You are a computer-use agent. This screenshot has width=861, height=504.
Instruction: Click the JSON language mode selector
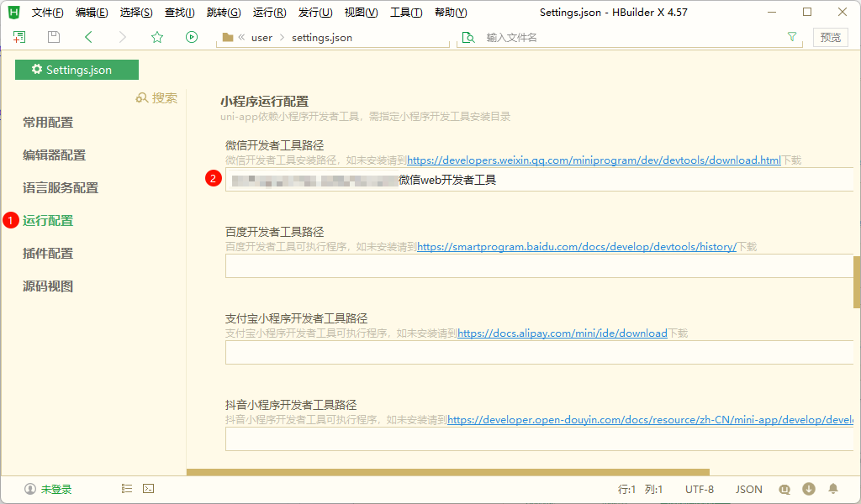748,489
